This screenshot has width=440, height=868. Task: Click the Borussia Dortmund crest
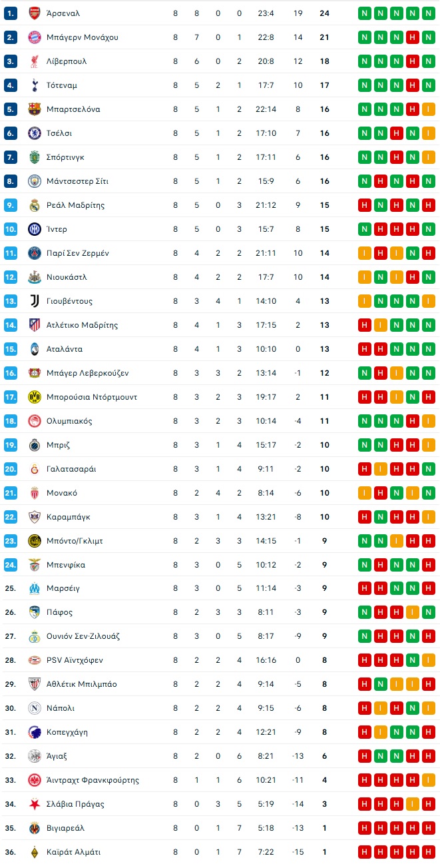tap(34, 397)
